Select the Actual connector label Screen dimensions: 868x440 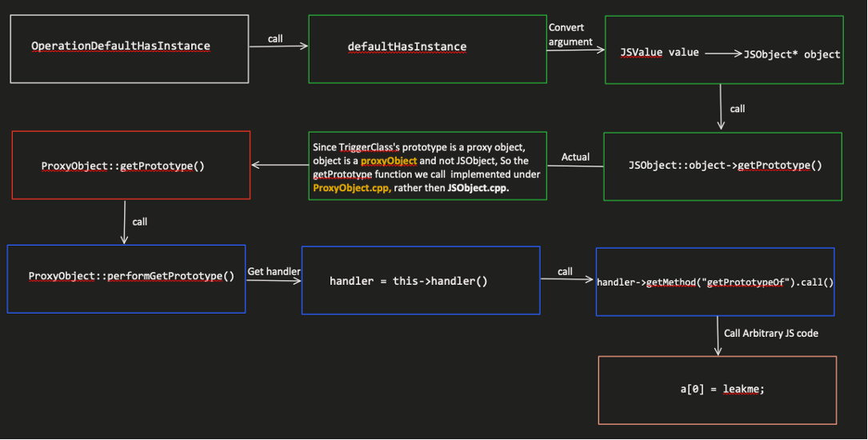(x=575, y=157)
